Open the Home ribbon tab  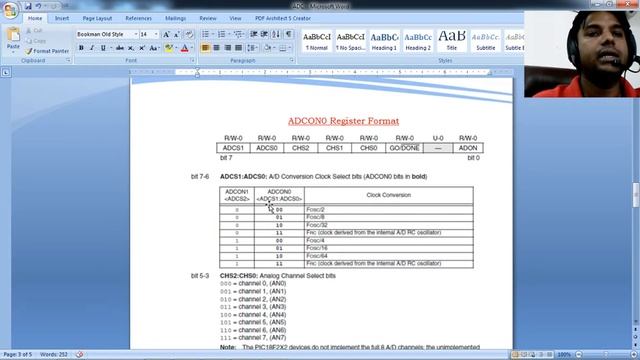[35, 18]
